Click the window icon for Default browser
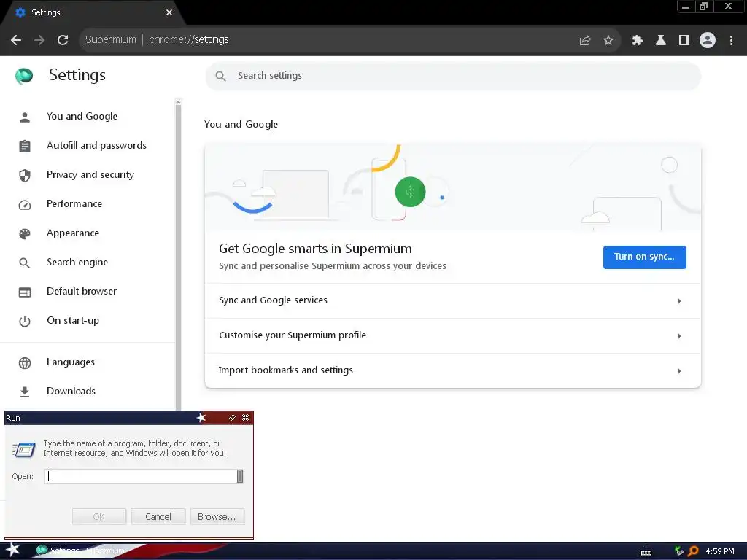The image size is (747, 560). click(25, 292)
